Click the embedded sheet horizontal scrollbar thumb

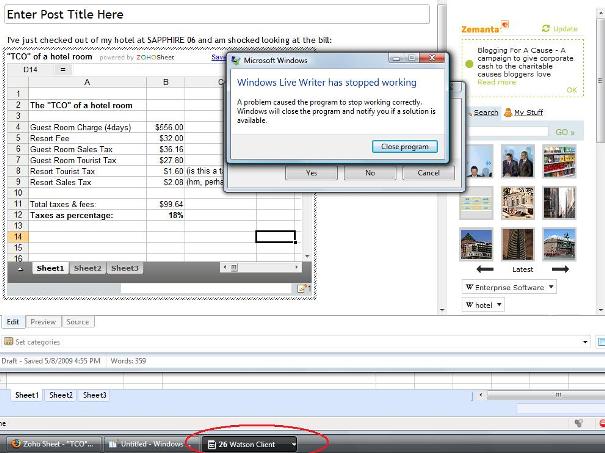[234, 267]
